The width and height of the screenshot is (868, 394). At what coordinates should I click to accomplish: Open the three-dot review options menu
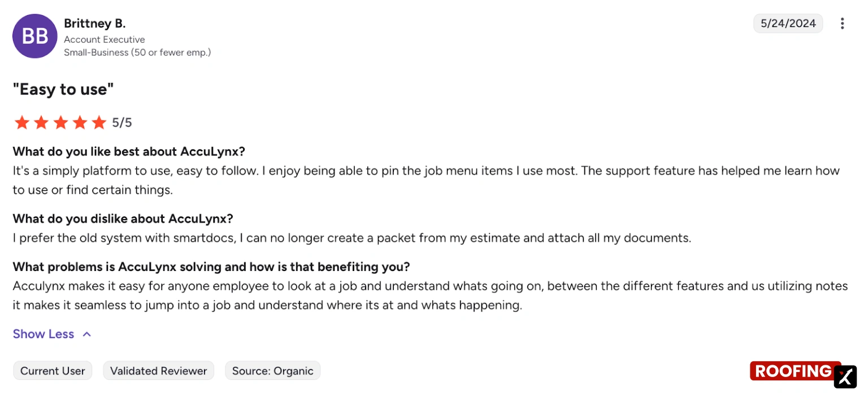tap(842, 24)
